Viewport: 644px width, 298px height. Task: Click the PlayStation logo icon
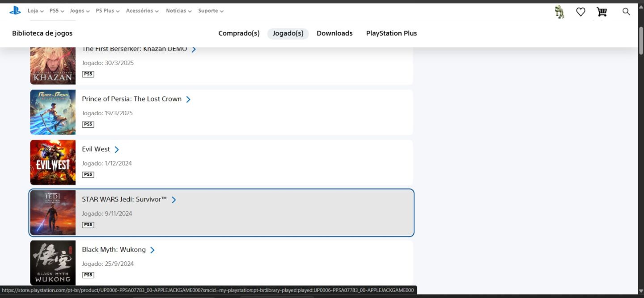click(x=15, y=11)
